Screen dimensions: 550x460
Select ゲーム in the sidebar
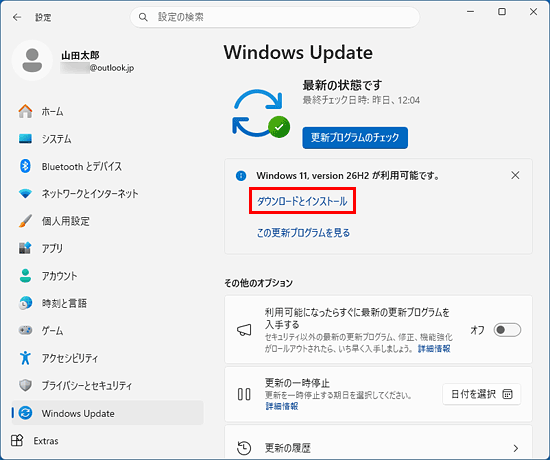click(x=107, y=330)
